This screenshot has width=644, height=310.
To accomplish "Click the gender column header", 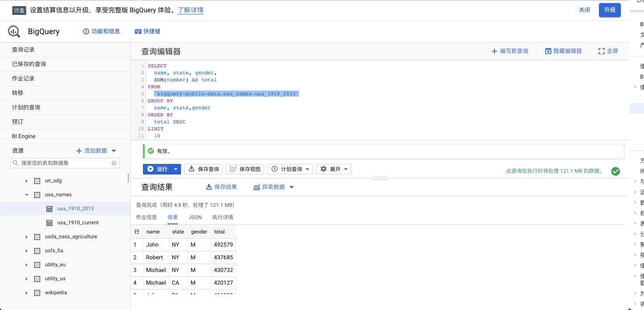I will [x=199, y=232].
